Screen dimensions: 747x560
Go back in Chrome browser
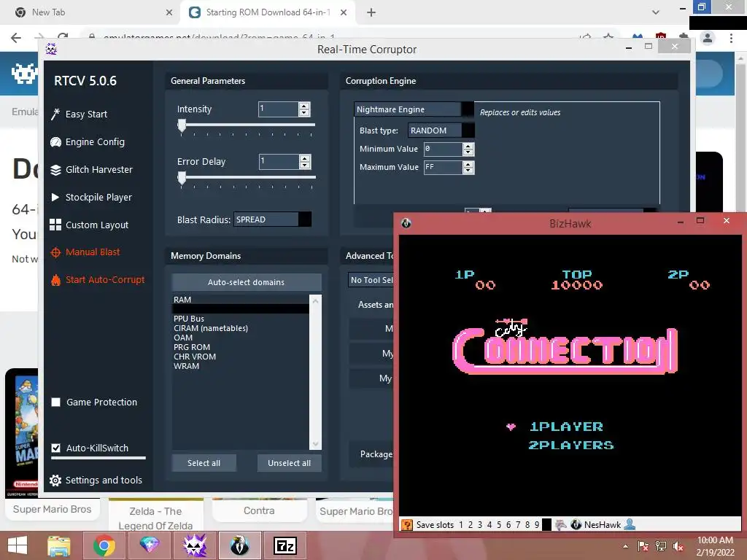click(x=16, y=38)
